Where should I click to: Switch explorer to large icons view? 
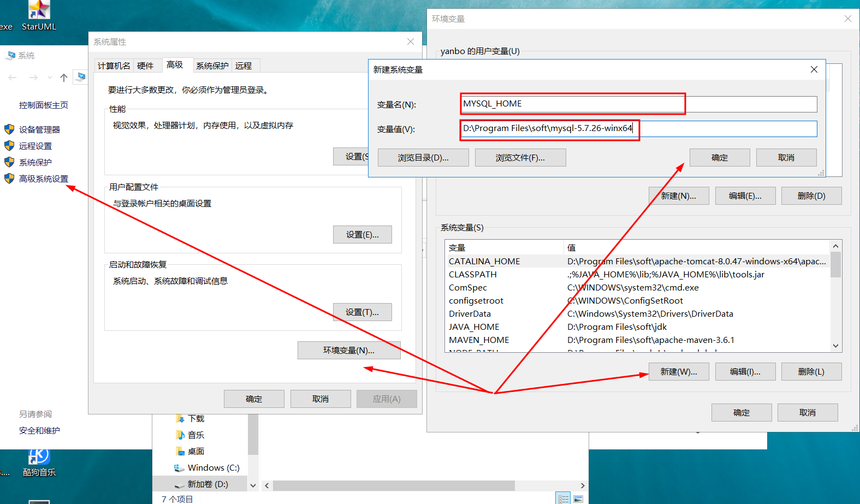coord(578,499)
